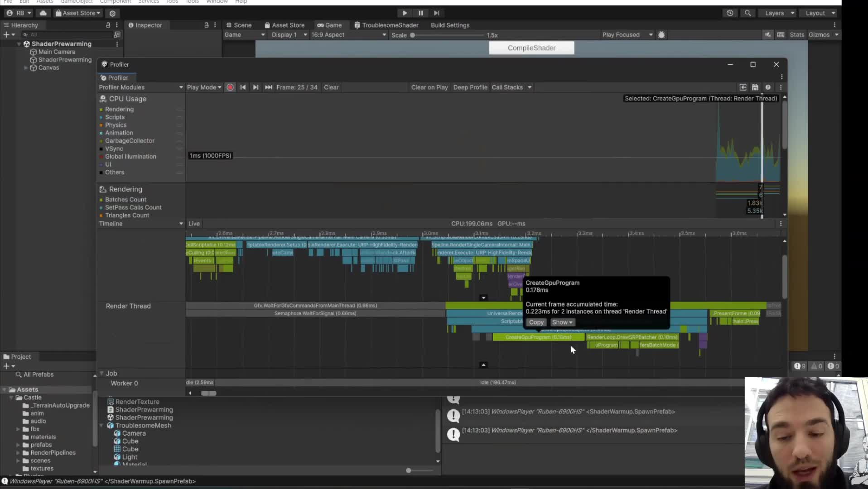Toggle the Stats overlay in Game view
Image resolution: width=868 pixels, height=489 pixels.
(797, 34)
